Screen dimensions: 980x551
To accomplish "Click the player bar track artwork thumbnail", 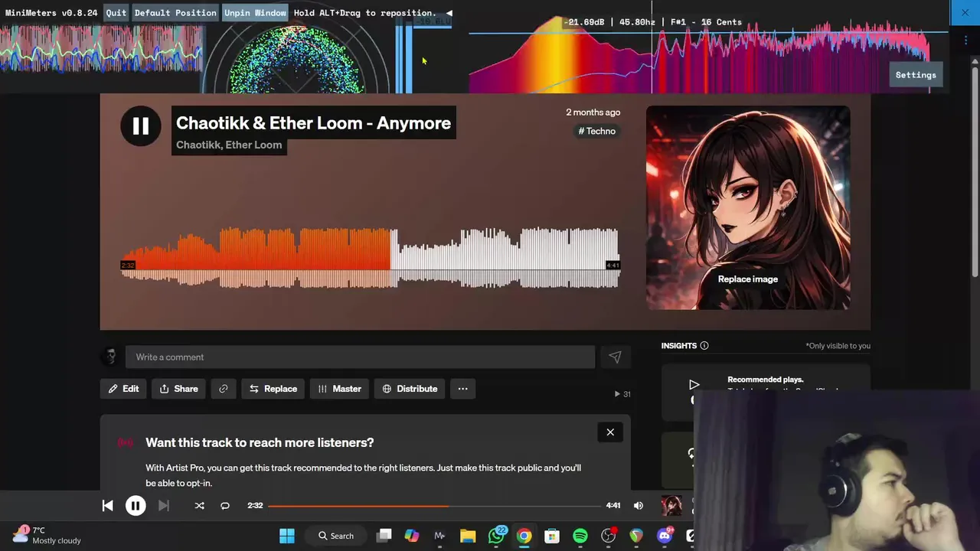I will point(671,505).
